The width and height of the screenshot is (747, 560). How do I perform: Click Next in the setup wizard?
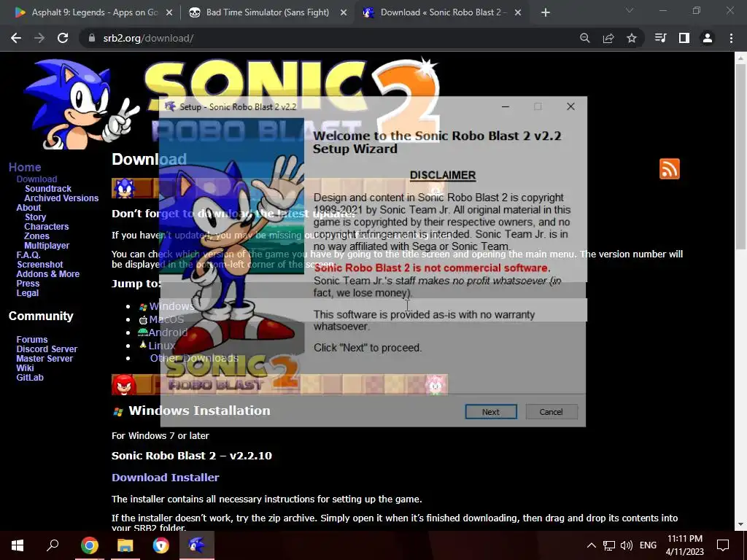click(491, 412)
